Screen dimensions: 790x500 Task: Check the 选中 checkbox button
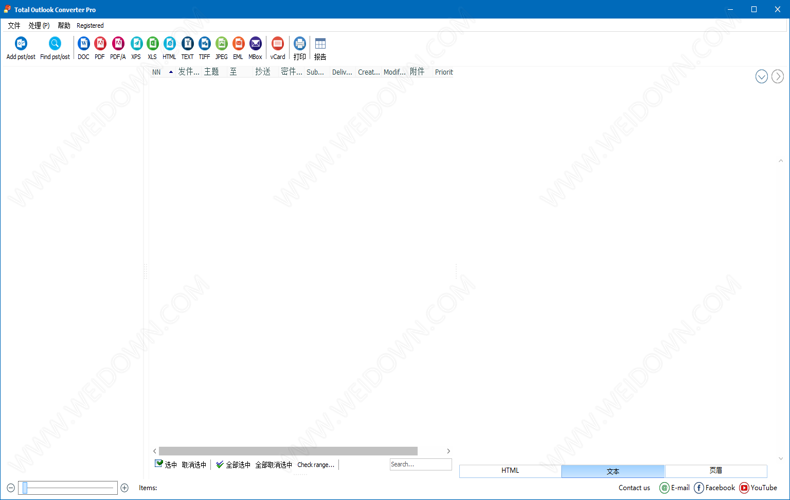166,465
